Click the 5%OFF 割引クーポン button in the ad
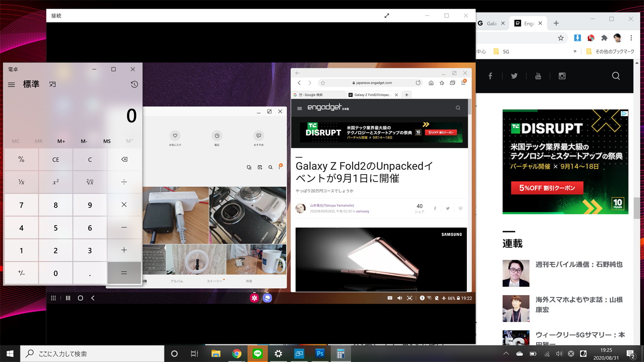644x362 pixels. [x=547, y=188]
